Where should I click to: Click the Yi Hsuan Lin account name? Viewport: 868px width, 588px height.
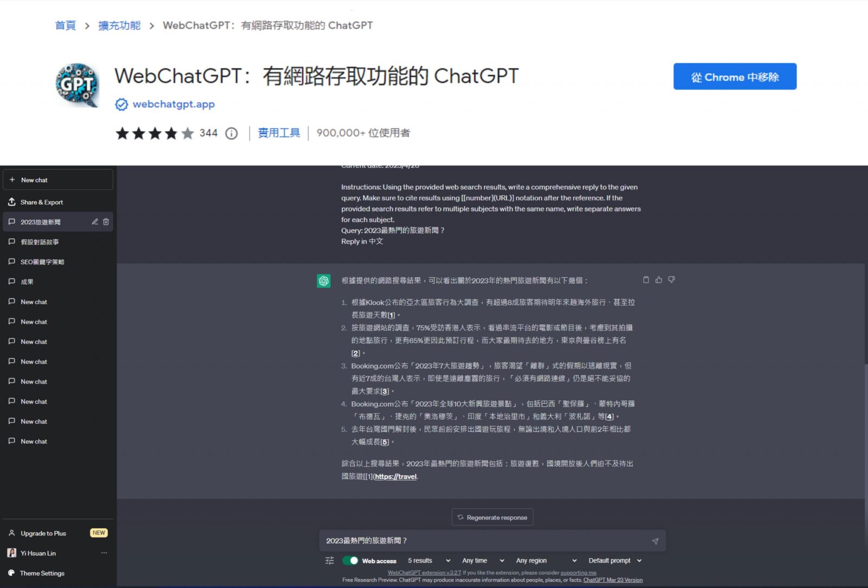[x=38, y=553]
